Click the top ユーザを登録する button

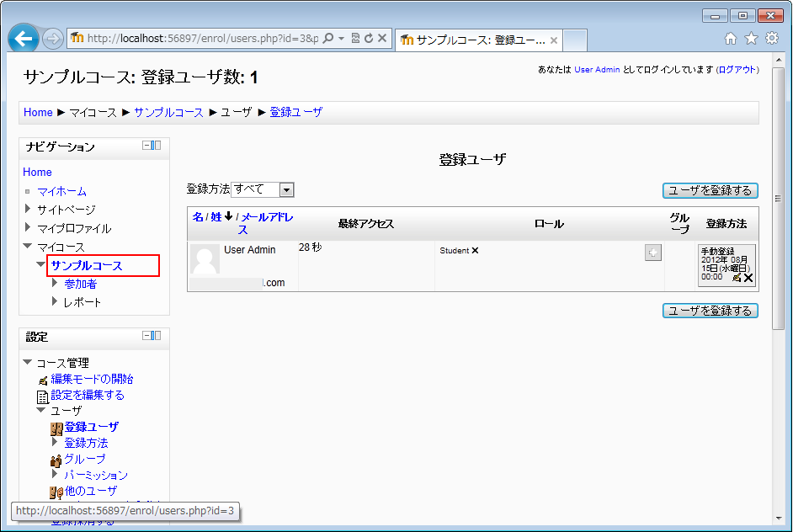point(710,190)
